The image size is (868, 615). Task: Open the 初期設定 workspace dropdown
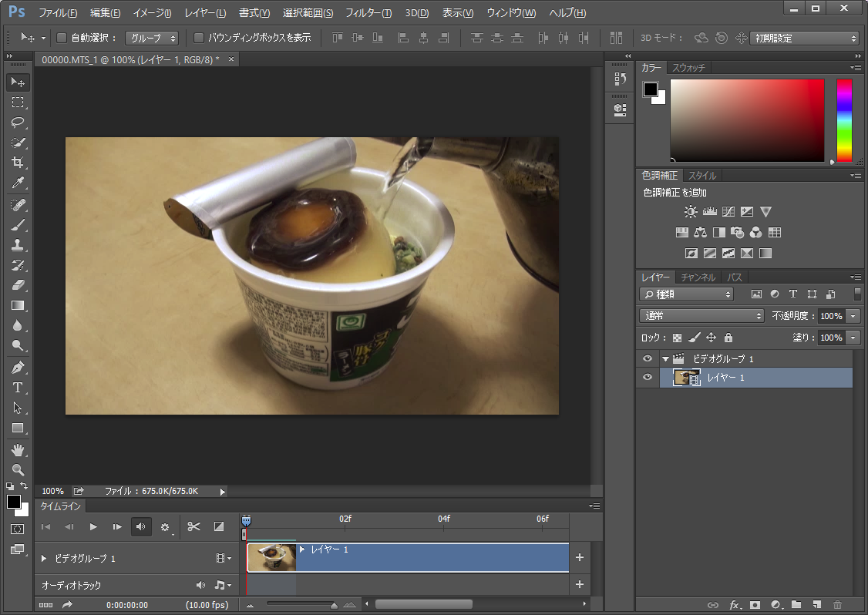tap(805, 38)
